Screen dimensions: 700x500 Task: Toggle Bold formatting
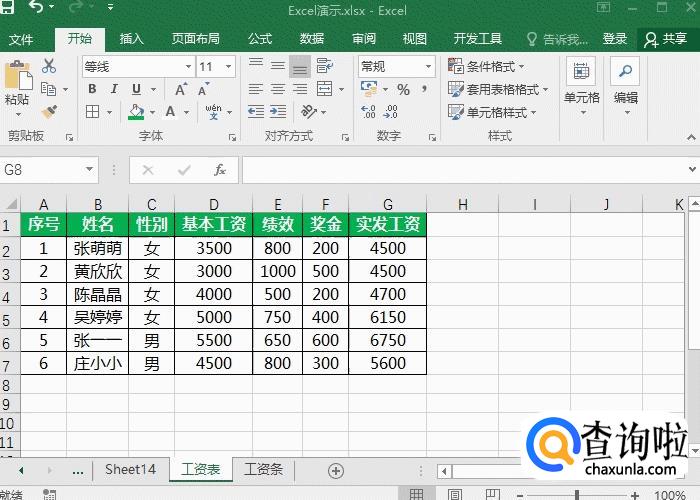[92, 89]
